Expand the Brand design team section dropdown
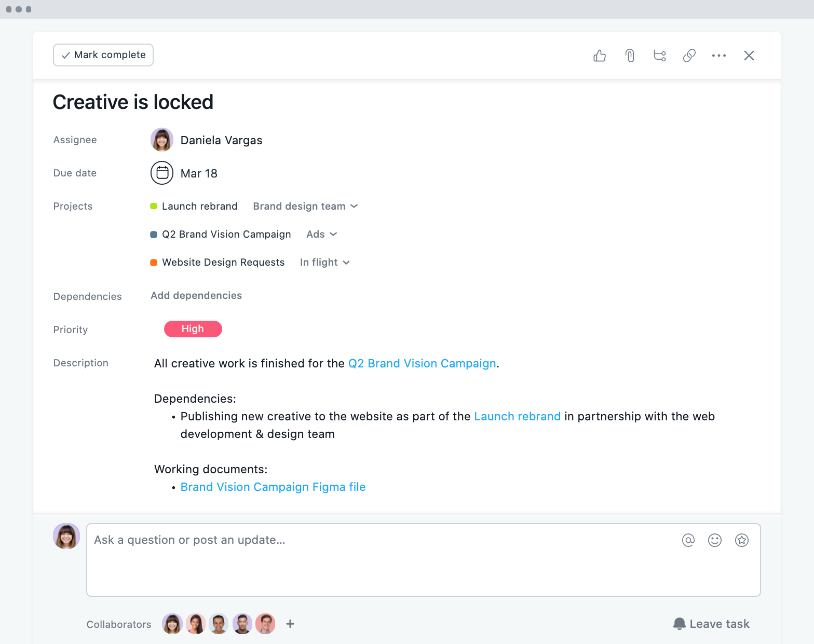Image resolution: width=814 pixels, height=644 pixels. pyautogui.click(x=305, y=206)
